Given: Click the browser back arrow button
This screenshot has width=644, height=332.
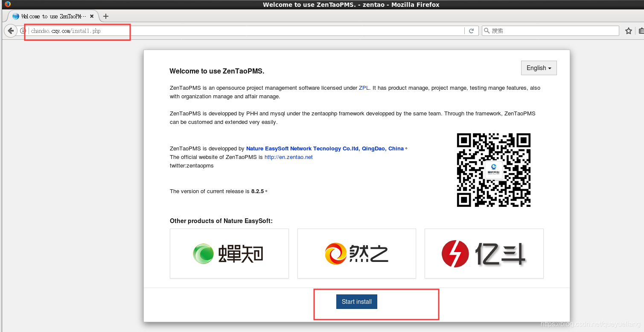Looking at the screenshot, I should coord(11,31).
